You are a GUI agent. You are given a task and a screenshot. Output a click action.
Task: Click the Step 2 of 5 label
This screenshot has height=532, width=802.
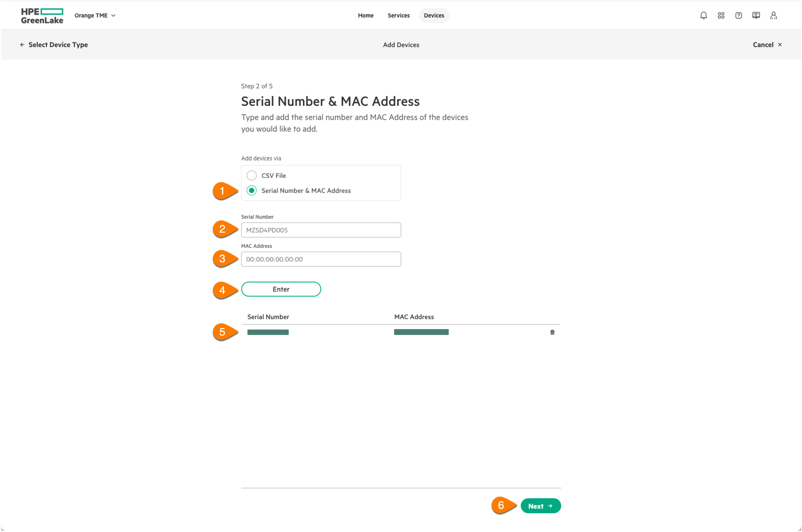pyautogui.click(x=256, y=86)
